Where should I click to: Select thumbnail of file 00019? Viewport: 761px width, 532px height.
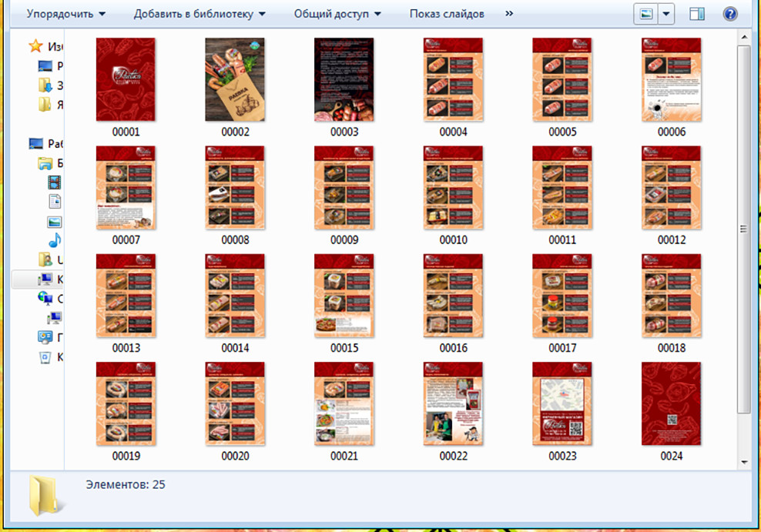click(x=126, y=404)
